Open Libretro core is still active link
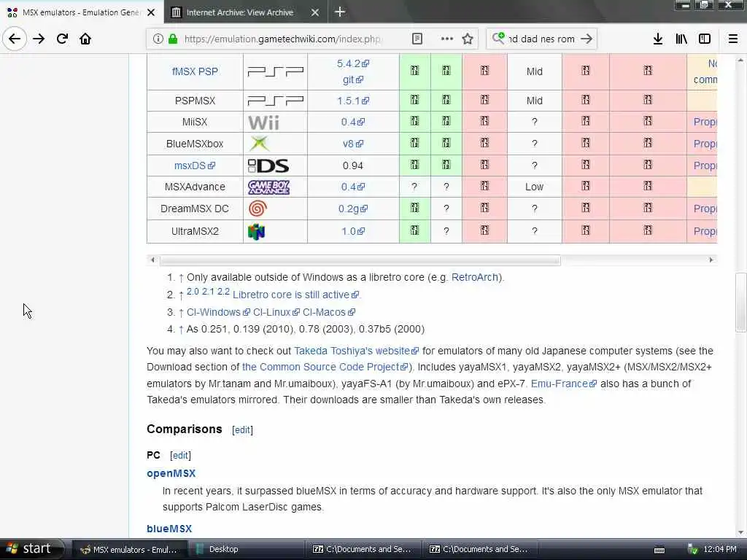The image size is (747, 560). click(296, 295)
